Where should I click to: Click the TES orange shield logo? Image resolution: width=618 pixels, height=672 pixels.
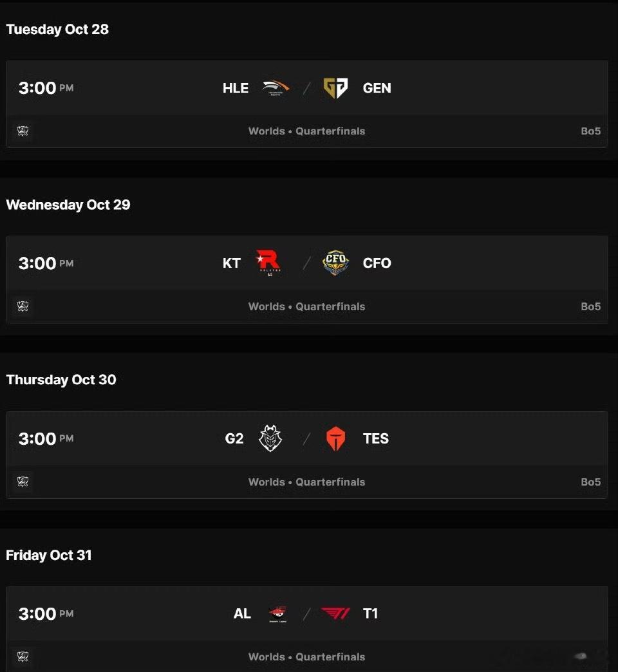[x=335, y=438]
